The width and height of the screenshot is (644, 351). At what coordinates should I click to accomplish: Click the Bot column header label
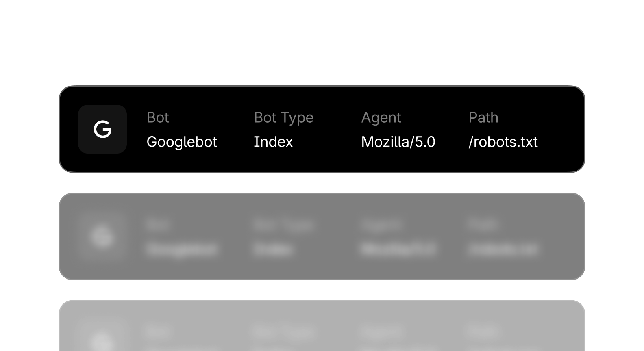tap(158, 117)
